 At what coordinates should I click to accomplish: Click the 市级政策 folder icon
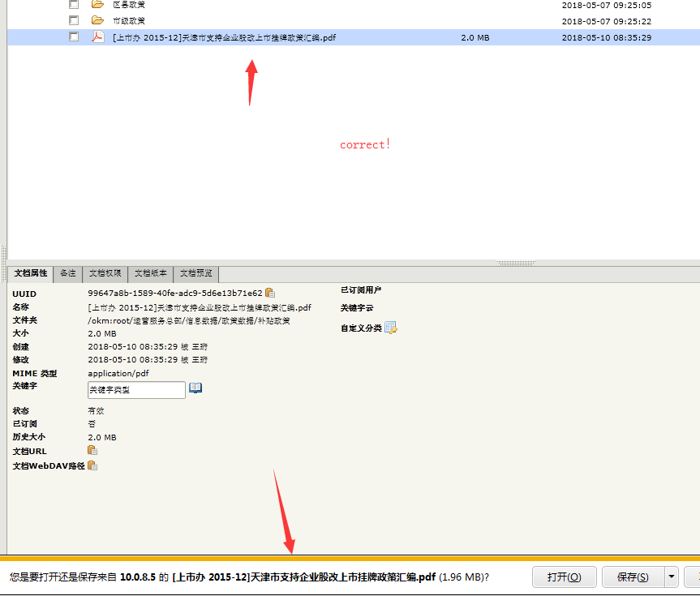[97, 20]
